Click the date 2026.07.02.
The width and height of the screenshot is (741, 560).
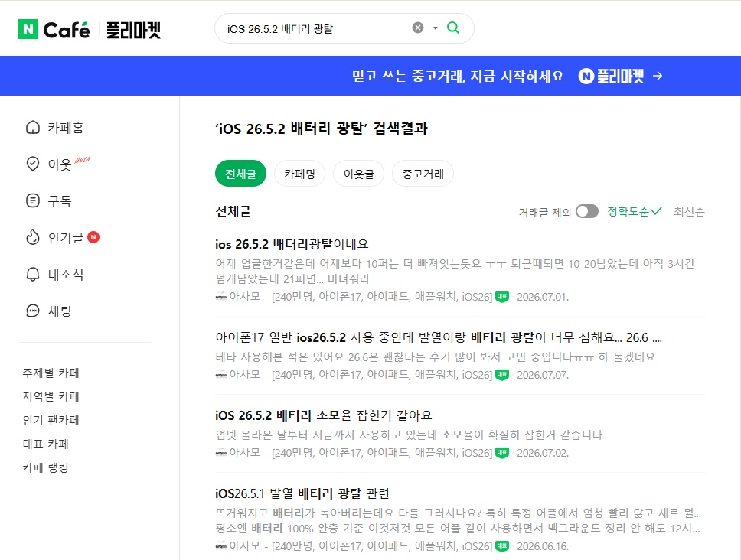coord(543,453)
